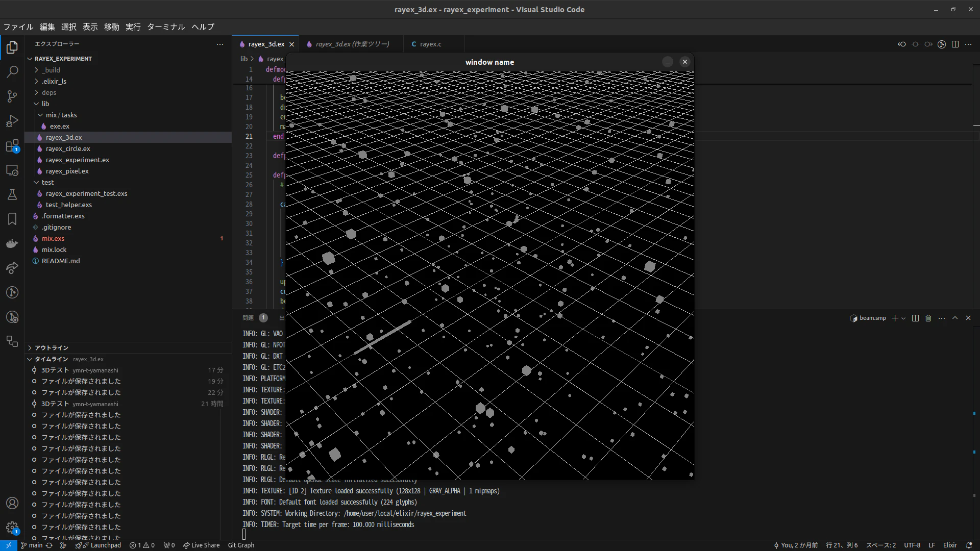
Task: Open the 編集 menu
Action: 47,27
